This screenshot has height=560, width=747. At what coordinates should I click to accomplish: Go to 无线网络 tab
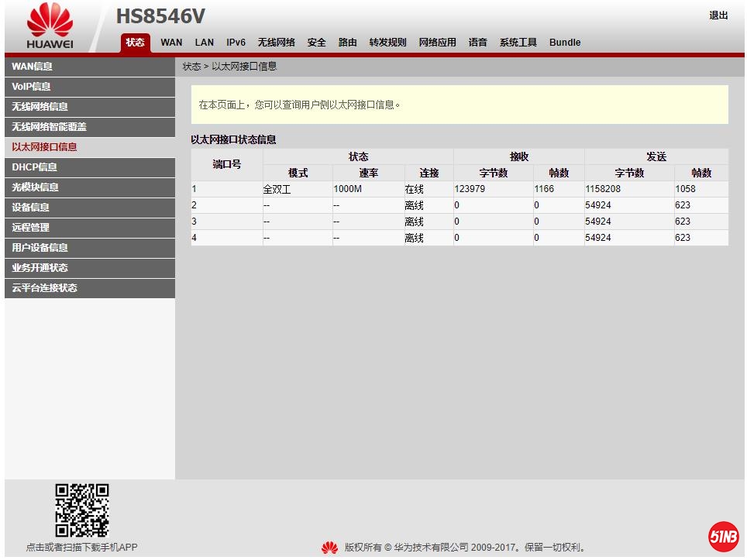276,43
